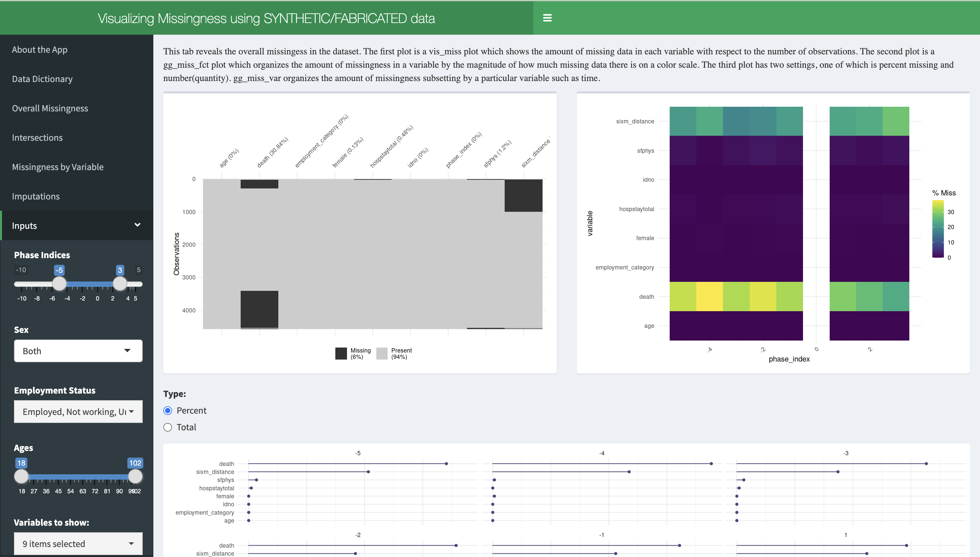The width and height of the screenshot is (980, 557).
Task: Open the Missingness by Variable page
Action: tap(58, 167)
